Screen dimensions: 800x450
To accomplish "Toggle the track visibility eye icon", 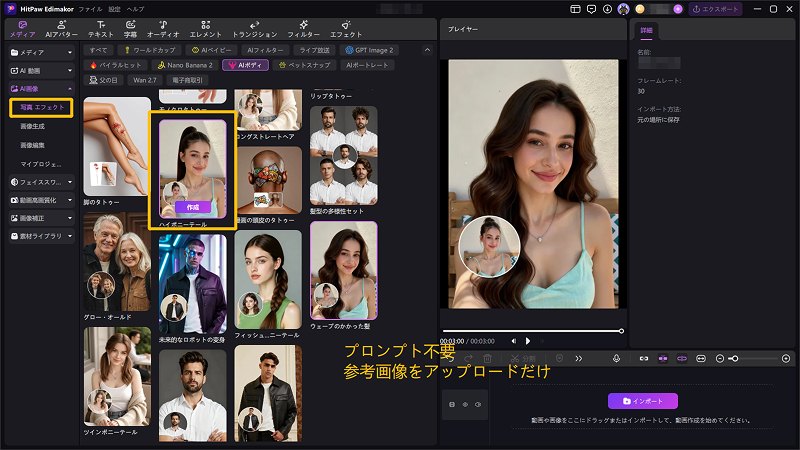I will tap(465, 405).
